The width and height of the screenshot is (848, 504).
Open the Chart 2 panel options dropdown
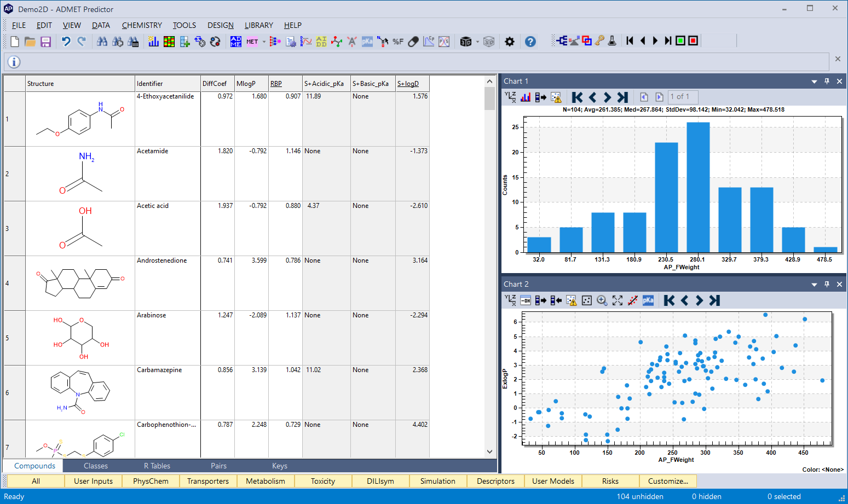click(814, 285)
